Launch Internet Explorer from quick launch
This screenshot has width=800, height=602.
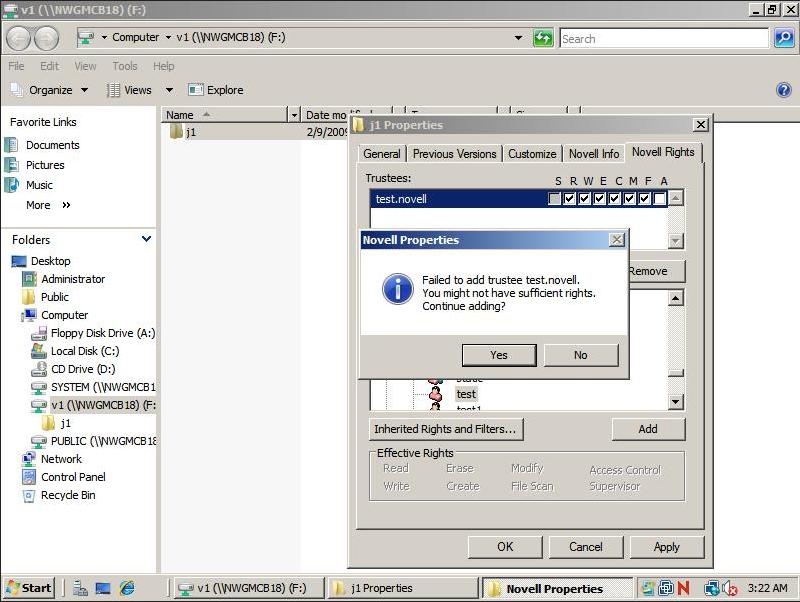pyautogui.click(x=127, y=588)
